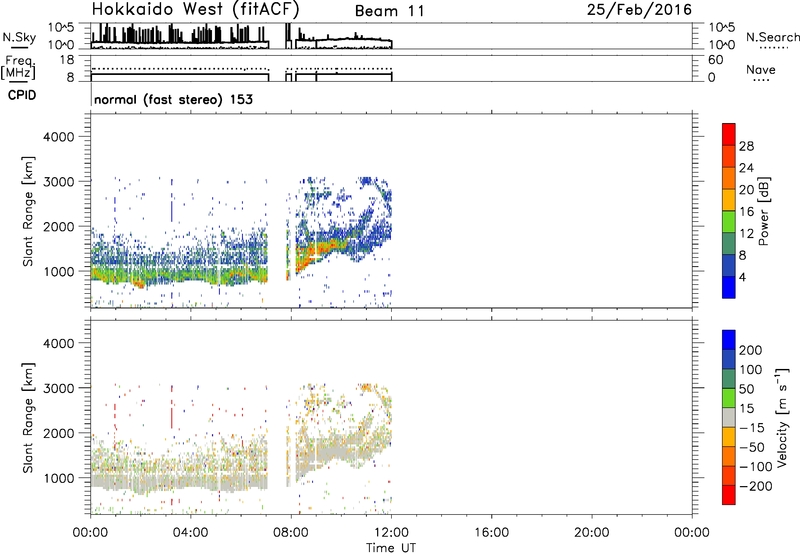Viewport: 800px width, 554px height.
Task: Click the power panel 'Slant Range [km]' label
Action: pyautogui.click(x=28, y=211)
